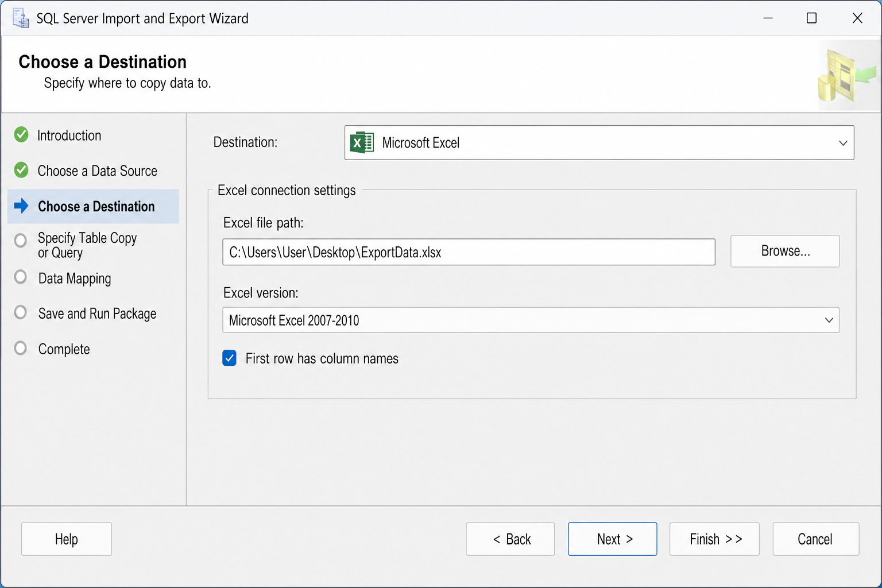Maximize the wizard window
This screenshot has width=882, height=588.
click(811, 18)
